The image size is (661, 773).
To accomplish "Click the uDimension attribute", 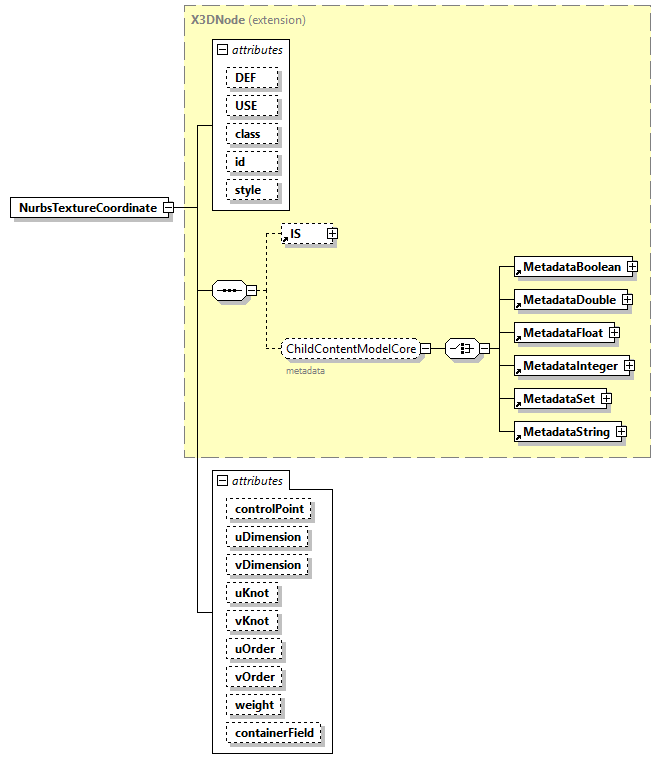I will pos(266,537).
